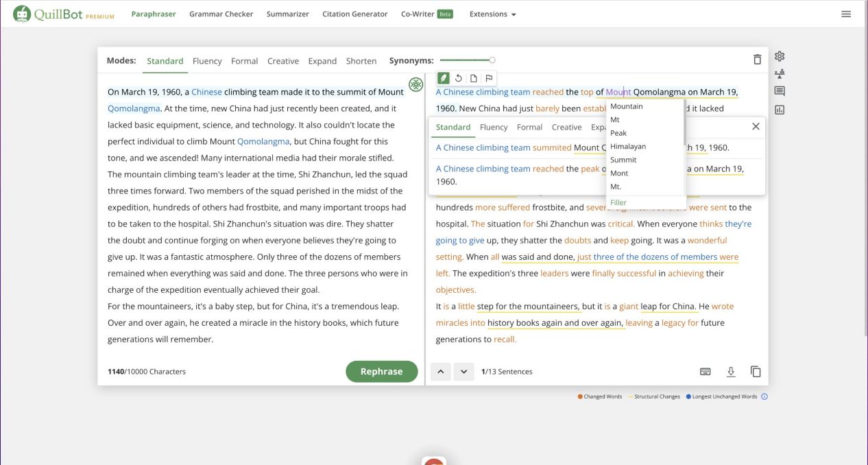Viewport: 868px width, 465px height.
Task: Switch to Expand mode
Action: 322,61
